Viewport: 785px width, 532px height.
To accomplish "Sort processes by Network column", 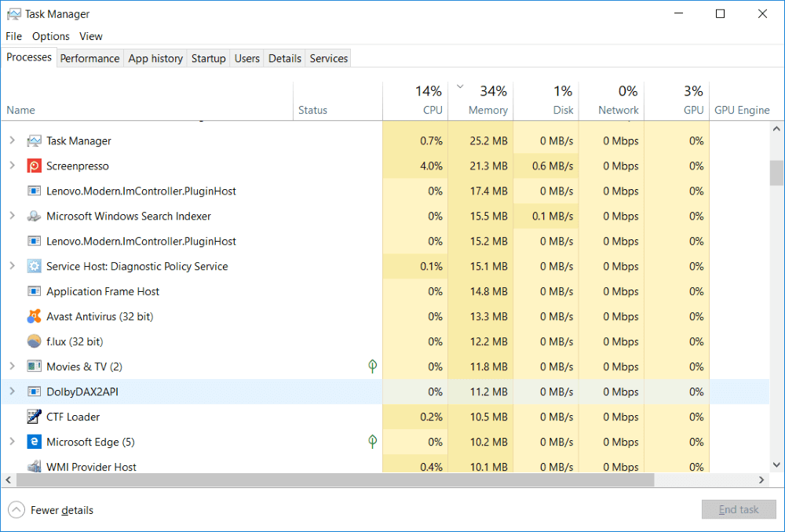I will [x=612, y=101].
